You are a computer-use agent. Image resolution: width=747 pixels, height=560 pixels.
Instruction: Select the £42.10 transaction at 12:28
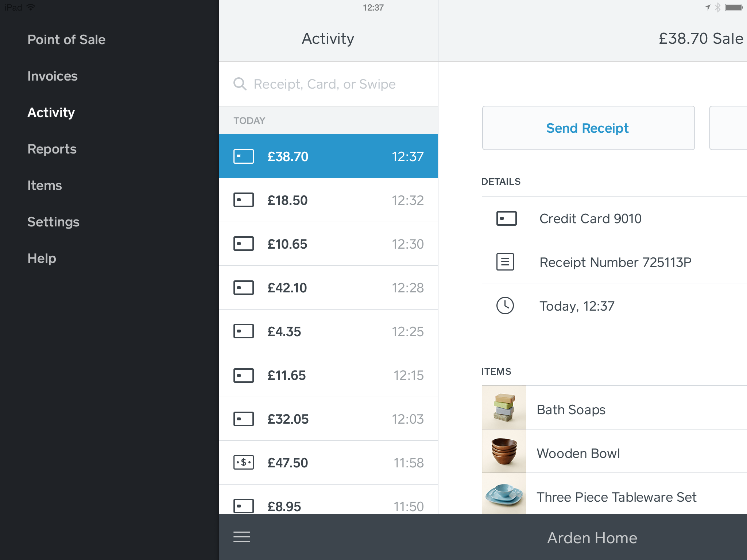328,288
